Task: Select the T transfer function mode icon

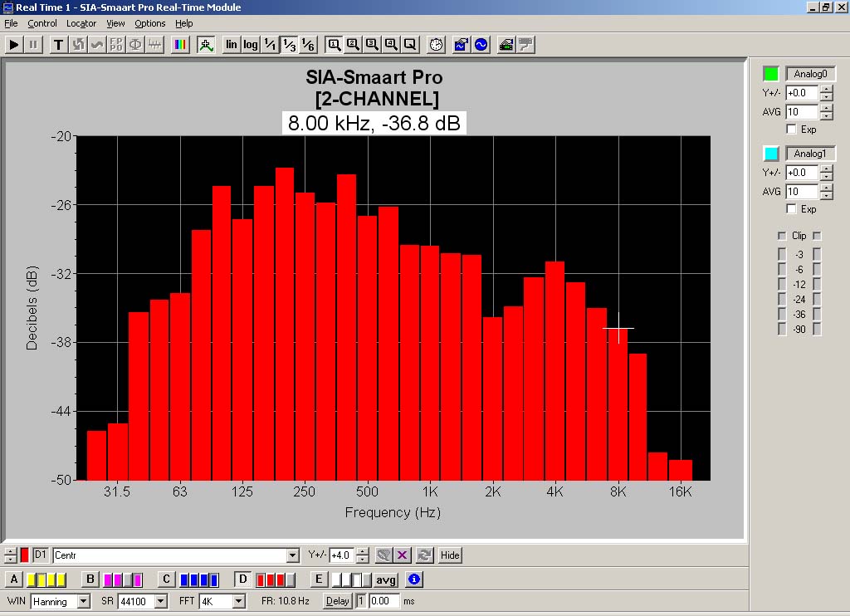Action: click(59, 45)
